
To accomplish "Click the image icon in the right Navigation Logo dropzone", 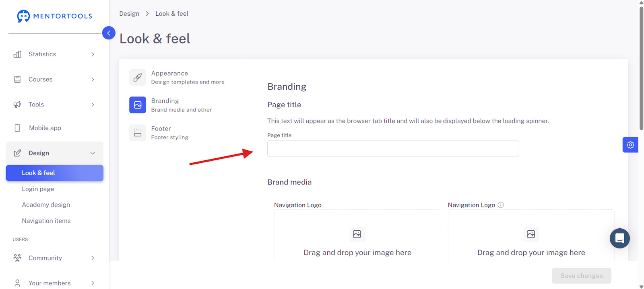I will click(x=531, y=234).
